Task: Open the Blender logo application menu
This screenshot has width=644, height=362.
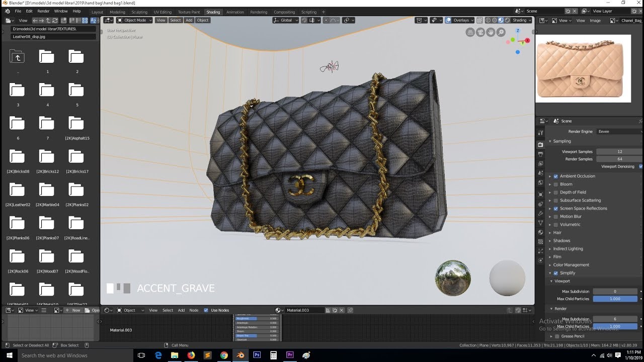Action: 7,11
